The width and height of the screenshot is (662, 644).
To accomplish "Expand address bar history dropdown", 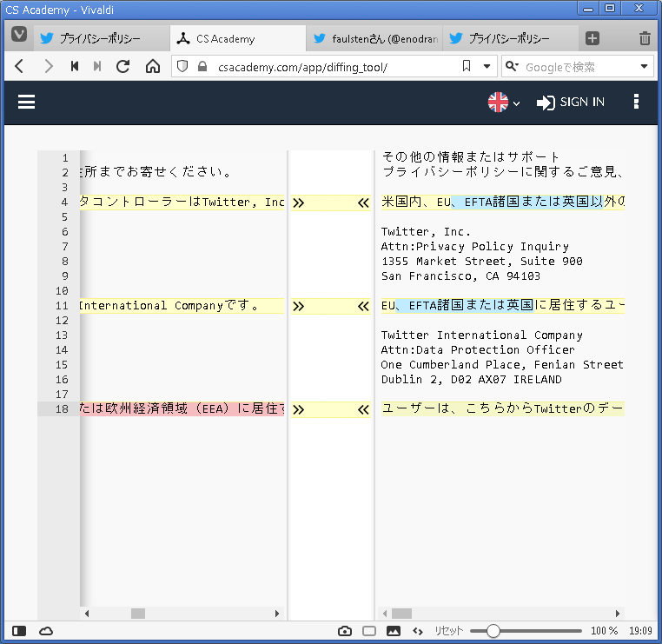I will [487, 66].
